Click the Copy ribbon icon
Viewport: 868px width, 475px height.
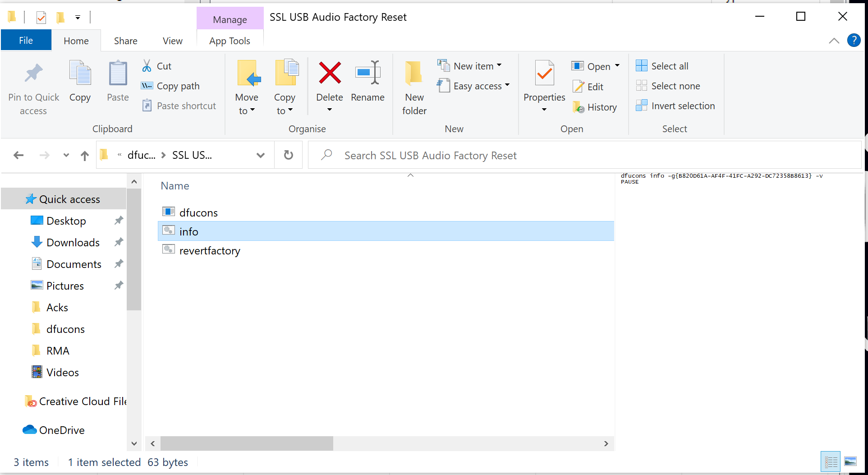80,74
